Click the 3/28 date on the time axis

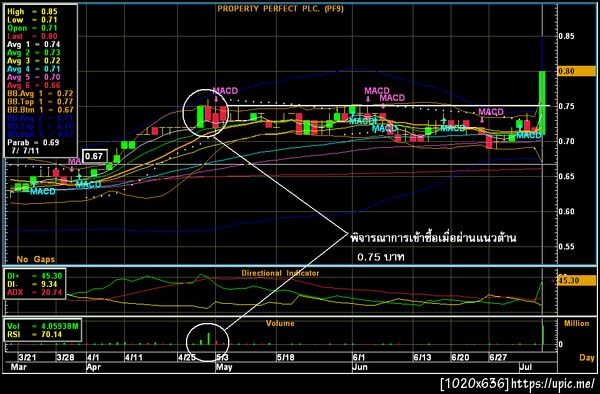point(65,358)
